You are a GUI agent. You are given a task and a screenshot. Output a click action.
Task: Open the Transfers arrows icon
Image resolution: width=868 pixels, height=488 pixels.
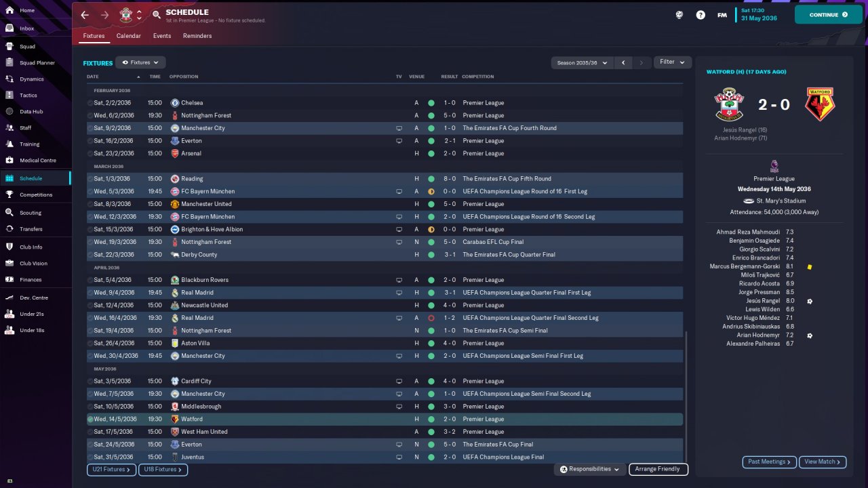(x=9, y=229)
